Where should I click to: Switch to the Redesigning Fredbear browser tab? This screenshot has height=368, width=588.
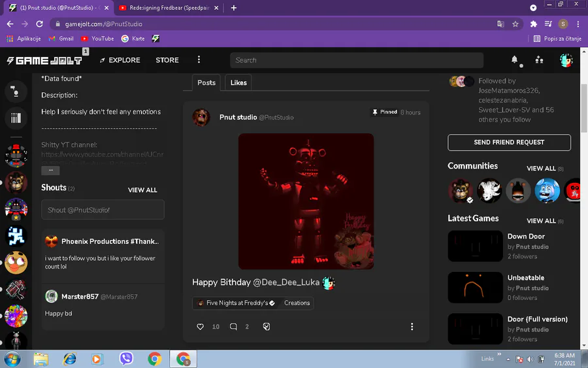click(168, 8)
